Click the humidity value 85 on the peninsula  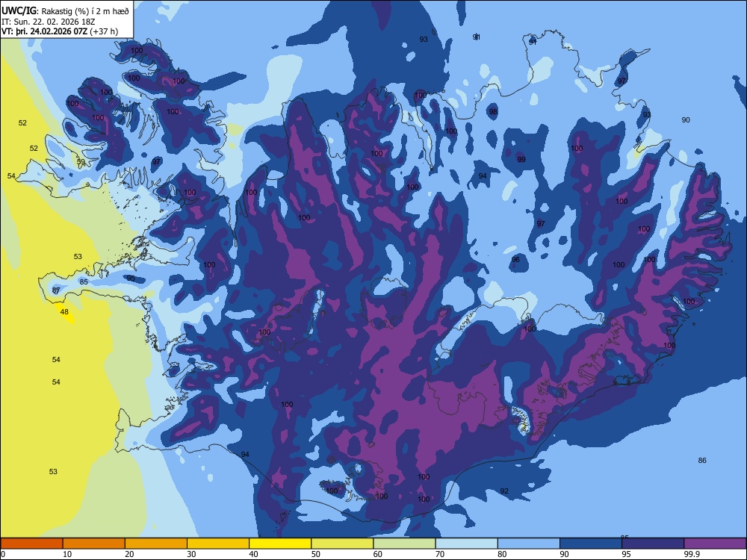tap(84, 282)
